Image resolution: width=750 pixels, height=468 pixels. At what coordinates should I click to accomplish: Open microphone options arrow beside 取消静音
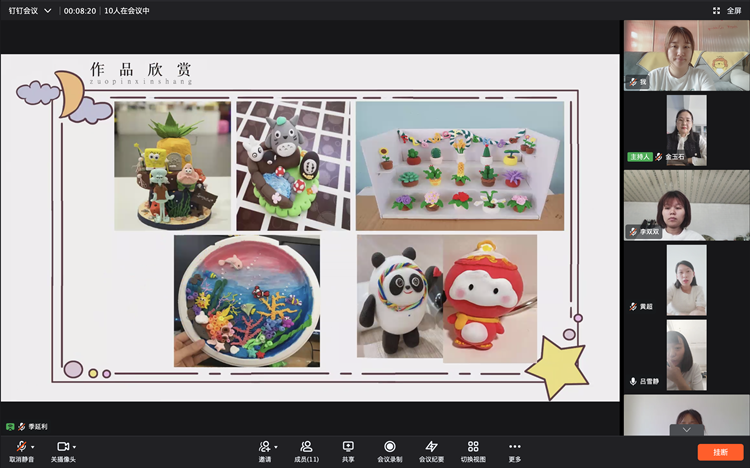[x=33, y=447]
